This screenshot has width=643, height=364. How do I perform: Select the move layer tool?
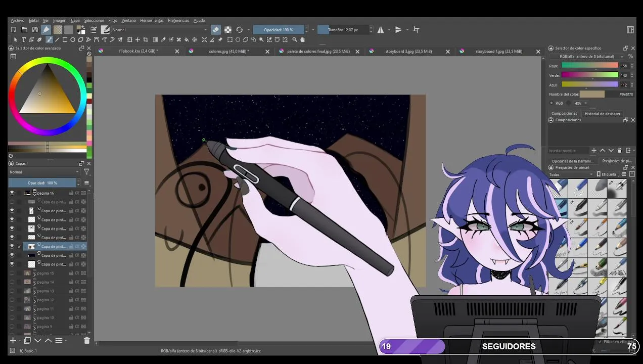[137, 39]
